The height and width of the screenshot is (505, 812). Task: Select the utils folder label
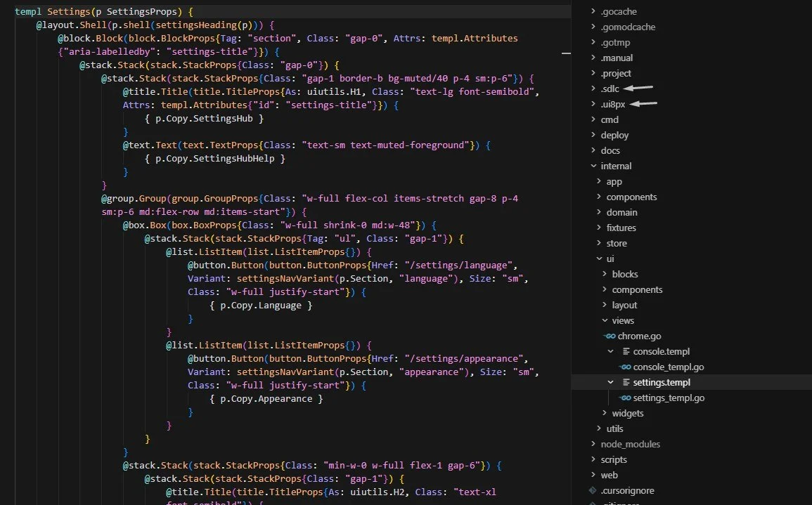[x=614, y=429]
